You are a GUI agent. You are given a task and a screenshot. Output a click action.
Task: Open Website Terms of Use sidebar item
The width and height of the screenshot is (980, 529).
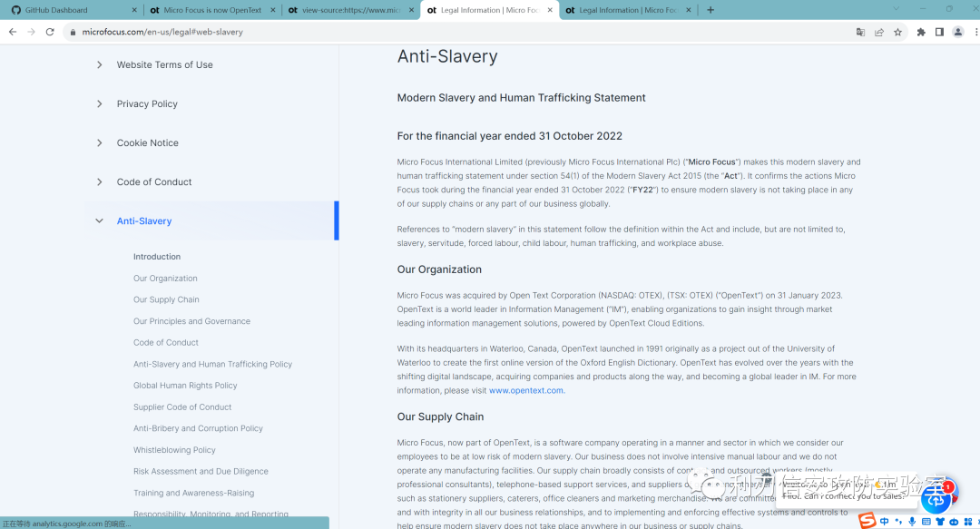click(x=165, y=65)
